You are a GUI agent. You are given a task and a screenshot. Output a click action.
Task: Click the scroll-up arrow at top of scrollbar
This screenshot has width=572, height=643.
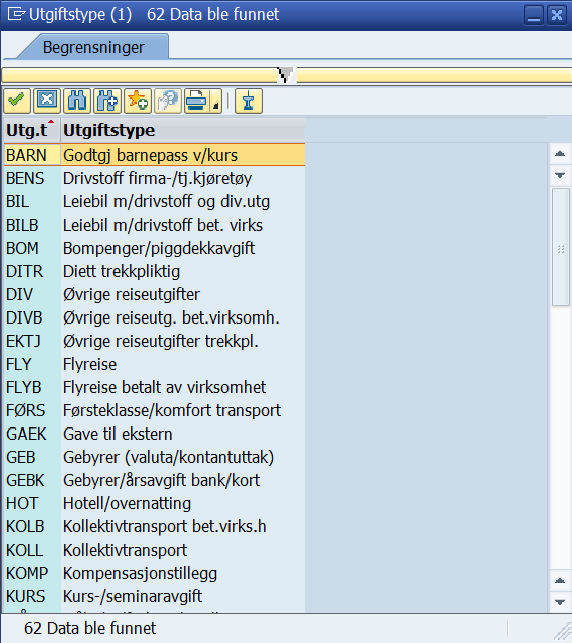click(x=560, y=154)
